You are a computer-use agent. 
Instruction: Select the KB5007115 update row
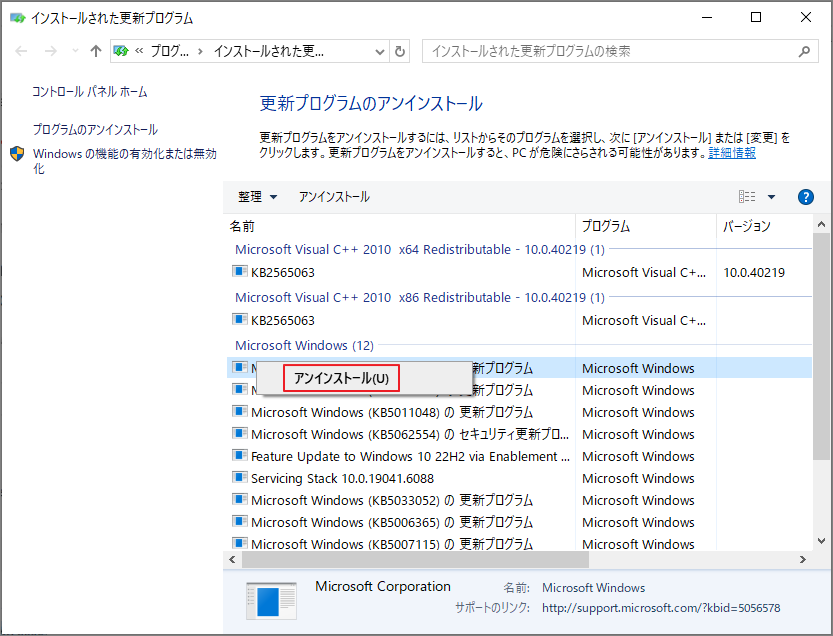(x=520, y=544)
